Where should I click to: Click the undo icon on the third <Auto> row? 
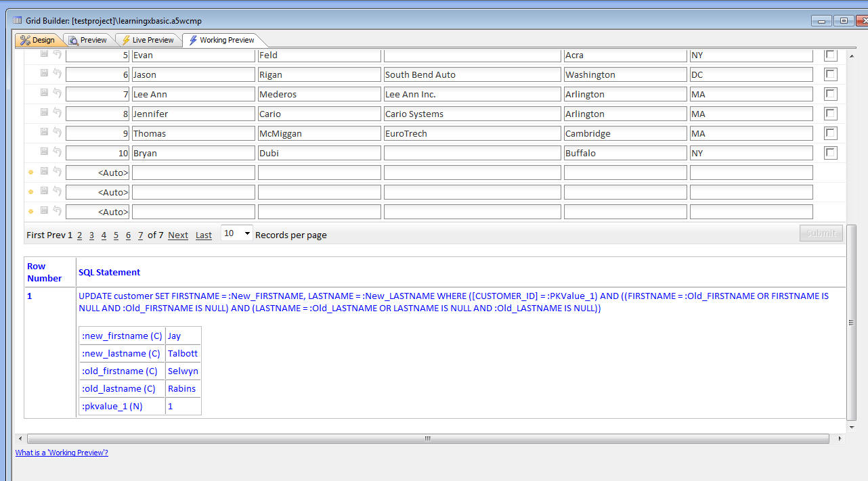[x=57, y=210]
